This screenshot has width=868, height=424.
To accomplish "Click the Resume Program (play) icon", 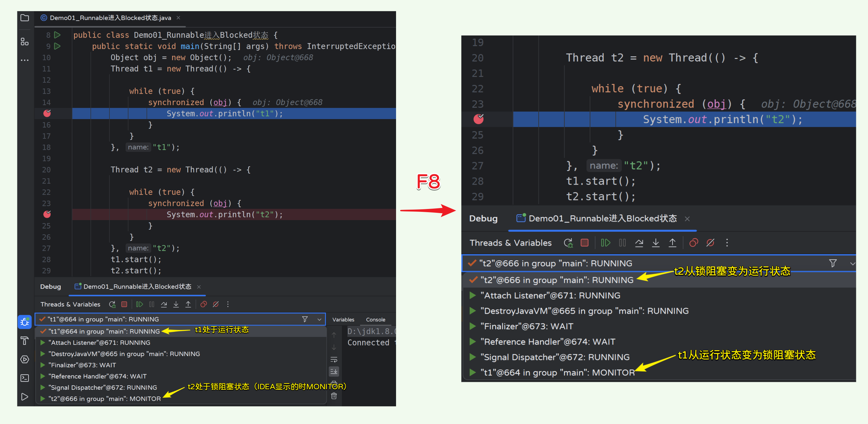I will (x=139, y=305).
